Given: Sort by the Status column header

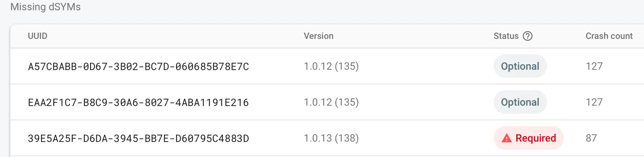Looking at the screenshot, I should click(x=506, y=36).
